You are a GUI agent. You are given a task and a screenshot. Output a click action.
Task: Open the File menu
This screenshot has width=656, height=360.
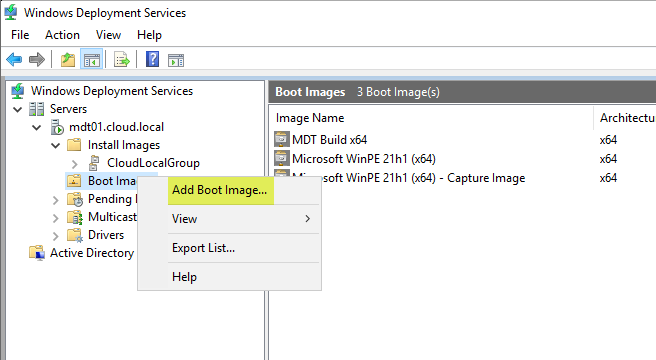coord(20,35)
